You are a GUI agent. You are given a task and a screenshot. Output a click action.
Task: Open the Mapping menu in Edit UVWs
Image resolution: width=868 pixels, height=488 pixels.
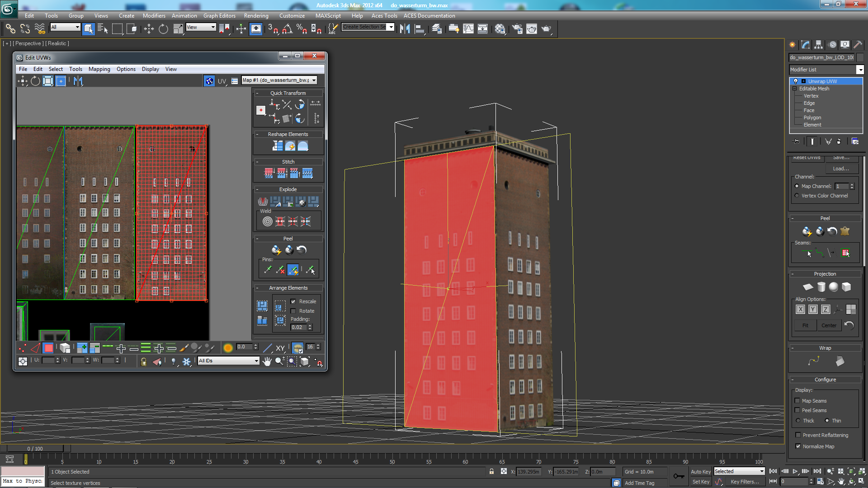99,69
